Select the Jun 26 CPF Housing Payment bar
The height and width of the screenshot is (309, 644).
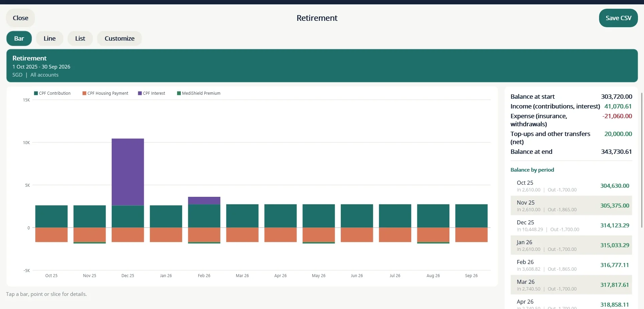point(357,235)
